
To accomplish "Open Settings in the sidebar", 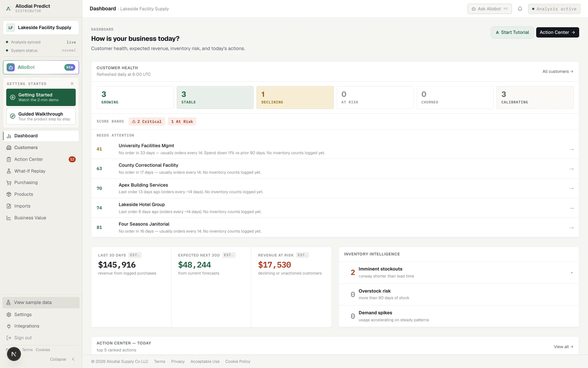I will (x=41, y=315).
